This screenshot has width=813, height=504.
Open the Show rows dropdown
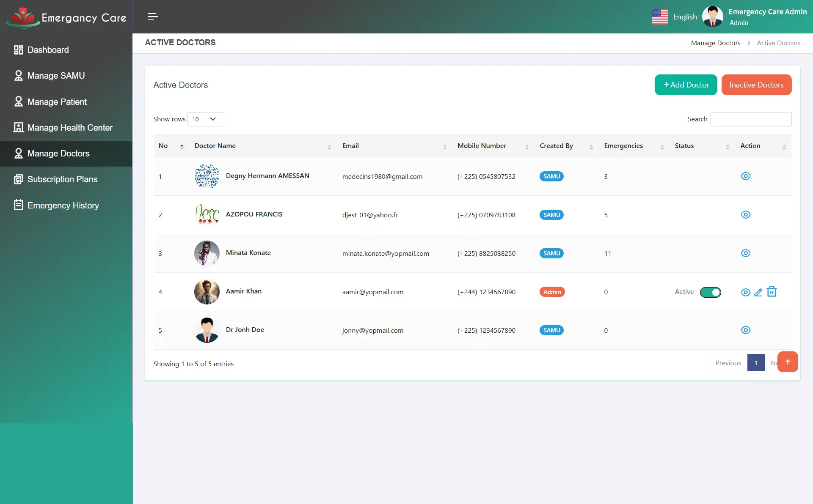coord(205,119)
